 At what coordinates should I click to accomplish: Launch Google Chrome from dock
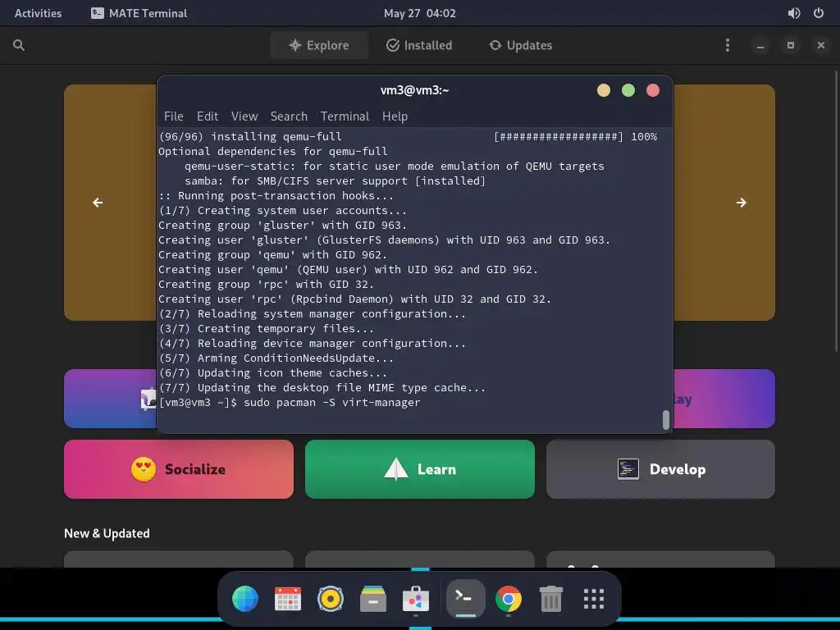pos(509,599)
